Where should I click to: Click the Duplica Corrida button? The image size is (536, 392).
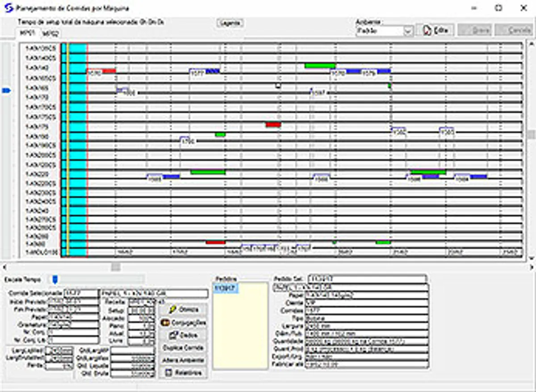point(183,347)
